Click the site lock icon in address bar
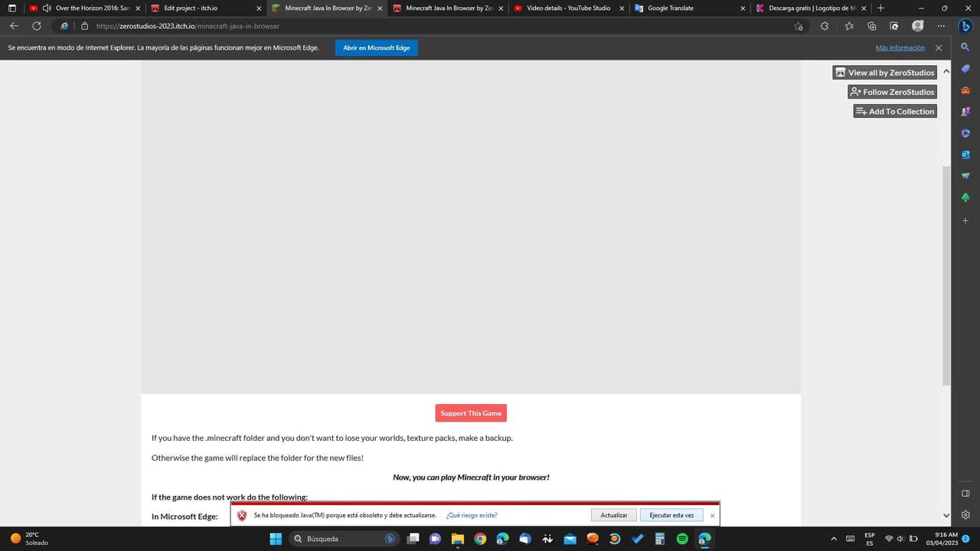 click(x=84, y=26)
